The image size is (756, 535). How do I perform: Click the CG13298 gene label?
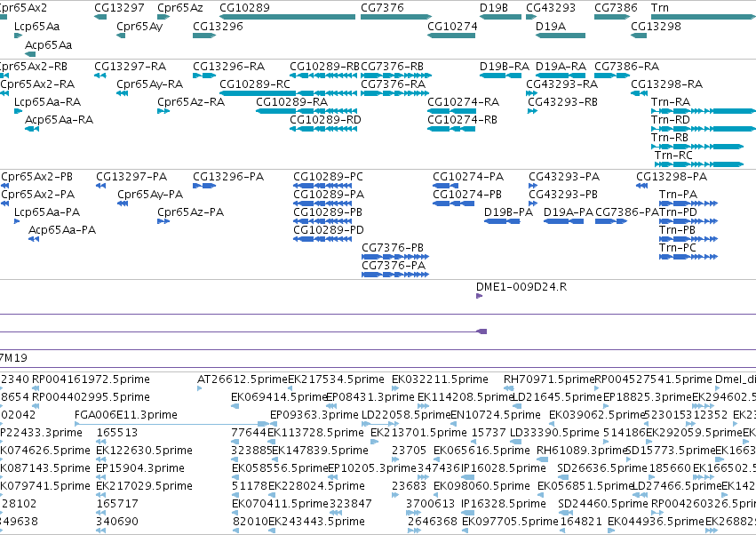656,26
